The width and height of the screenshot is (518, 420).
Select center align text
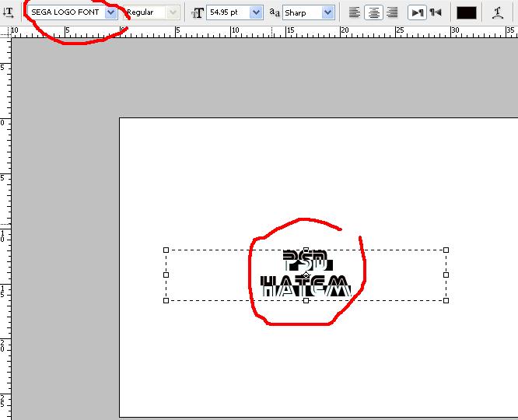point(373,12)
